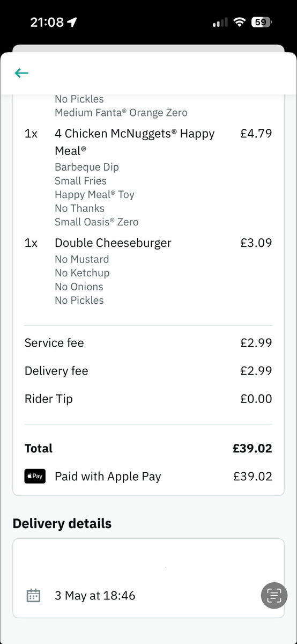The image size is (297, 644).
Task: Tap the bold Total amount £39.02
Action: pyautogui.click(x=252, y=448)
